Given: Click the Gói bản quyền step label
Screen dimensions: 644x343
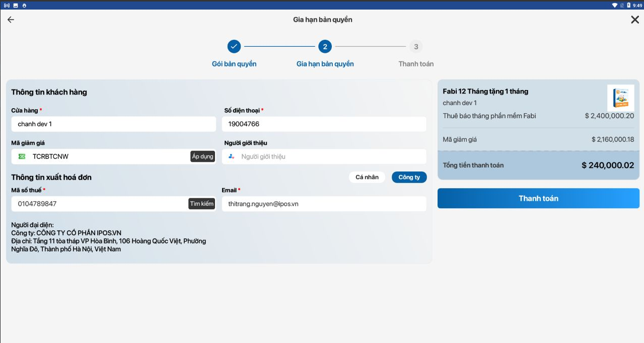Looking at the screenshot, I should [x=234, y=64].
